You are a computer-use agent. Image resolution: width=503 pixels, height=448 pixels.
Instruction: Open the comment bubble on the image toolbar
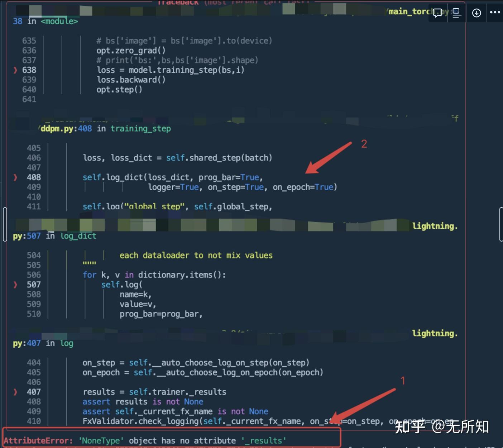[x=438, y=13]
